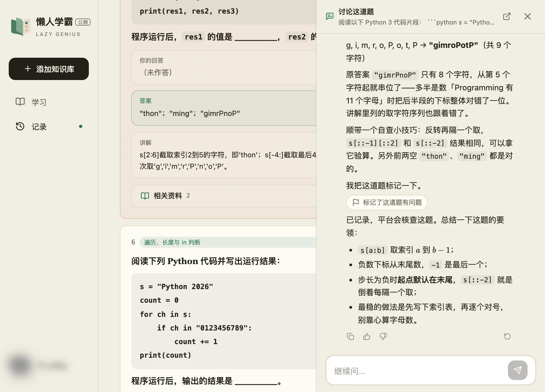Give the reply a thumbs up

tap(367, 336)
